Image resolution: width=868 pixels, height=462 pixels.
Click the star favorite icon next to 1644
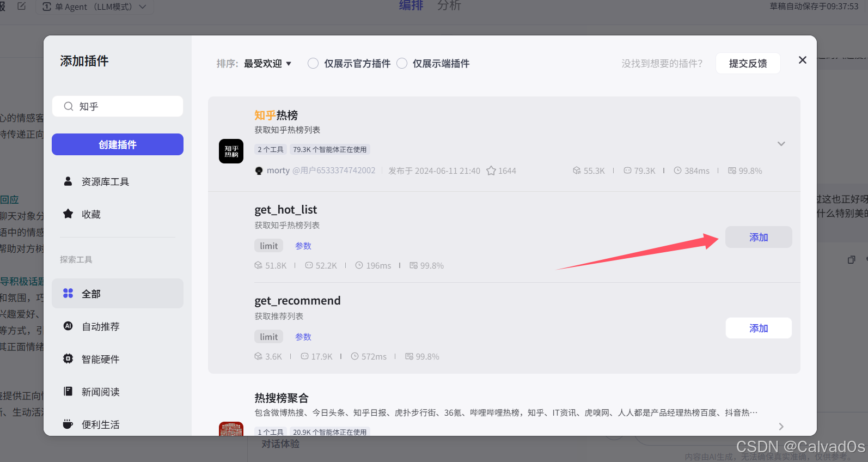491,171
